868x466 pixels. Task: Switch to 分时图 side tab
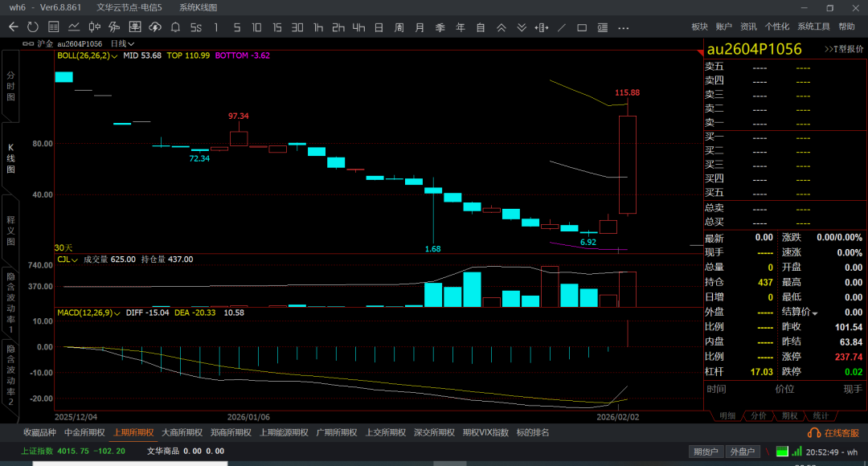click(x=10, y=86)
